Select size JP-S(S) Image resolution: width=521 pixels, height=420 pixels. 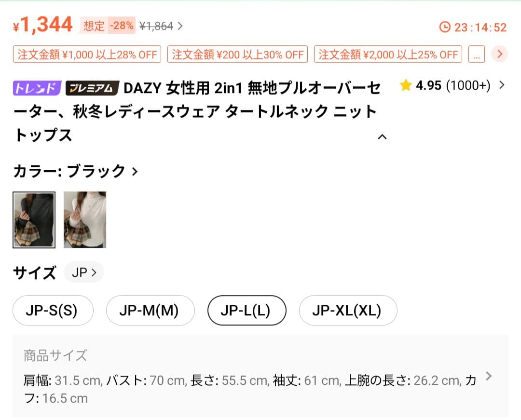[53, 310]
